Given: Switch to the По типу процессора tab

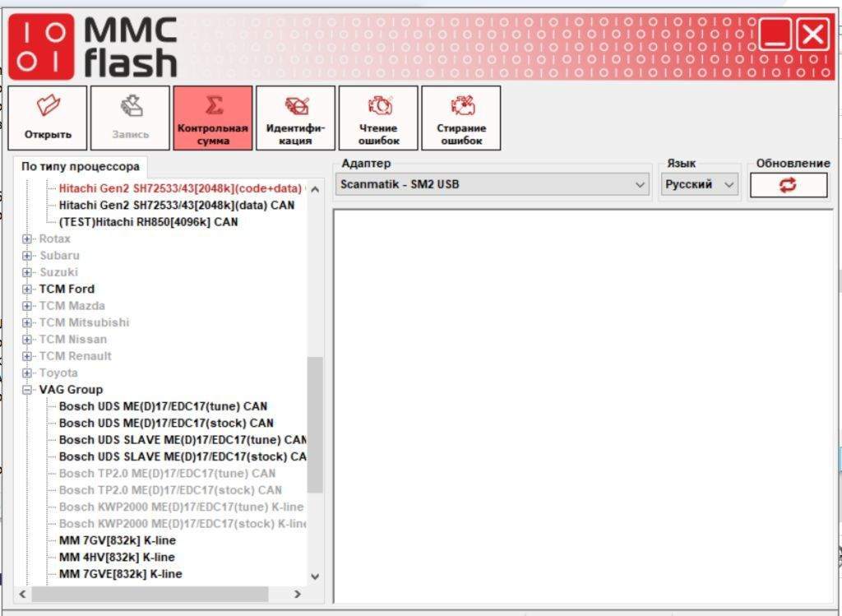Looking at the screenshot, I should [80, 166].
